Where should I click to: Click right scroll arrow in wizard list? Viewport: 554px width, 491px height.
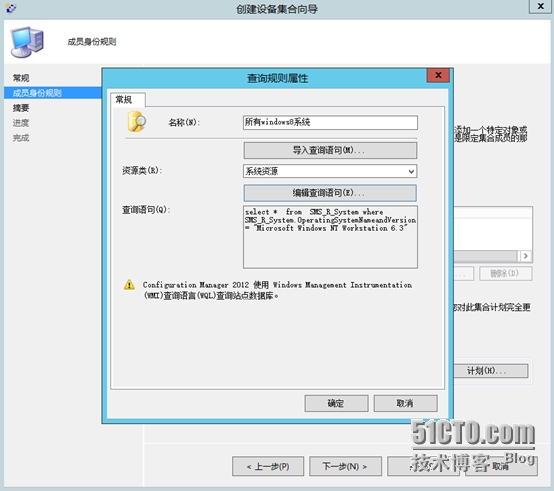[526, 256]
